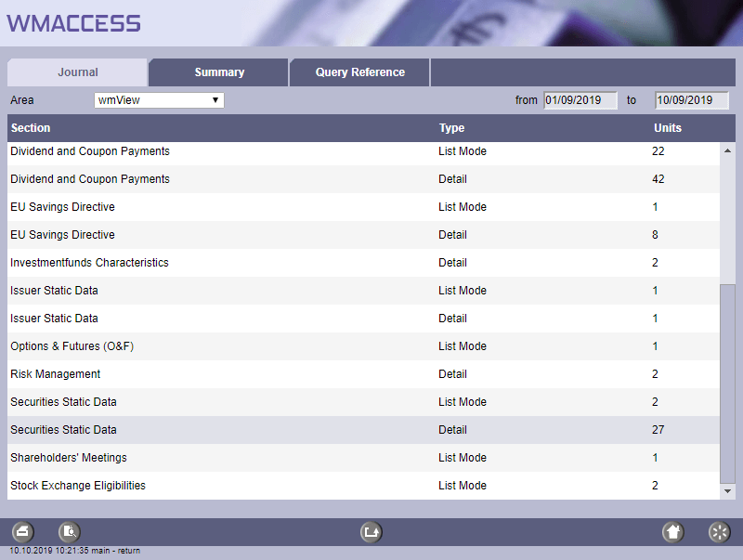This screenshot has width=743, height=560.
Task: Open the Query Reference tab
Action: 359,72
